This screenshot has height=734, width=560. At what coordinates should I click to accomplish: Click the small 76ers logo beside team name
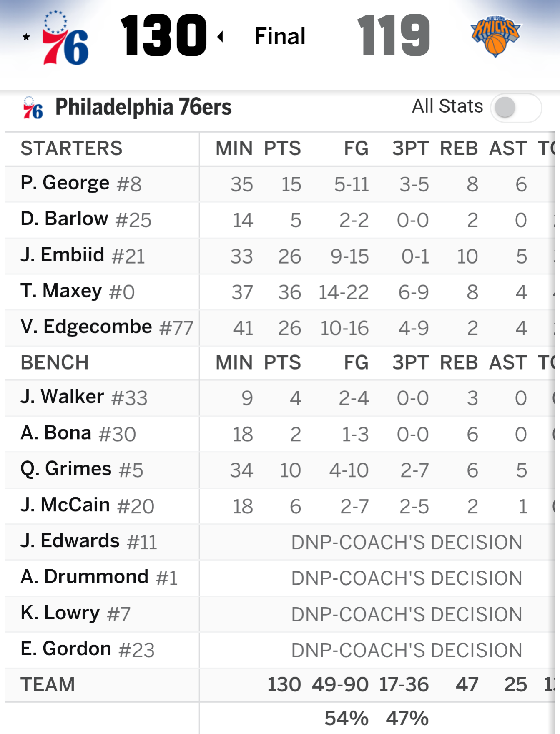pos(33,108)
